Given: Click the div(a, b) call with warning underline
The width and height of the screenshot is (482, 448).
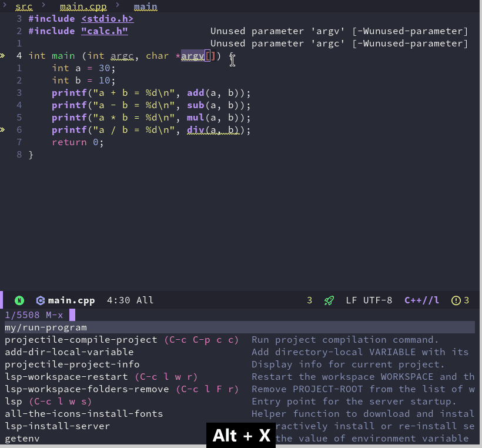Looking at the screenshot, I should [213, 130].
